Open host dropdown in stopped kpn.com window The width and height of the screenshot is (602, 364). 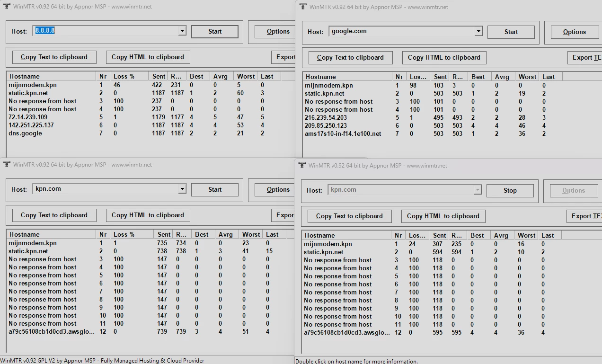pyautogui.click(x=182, y=189)
